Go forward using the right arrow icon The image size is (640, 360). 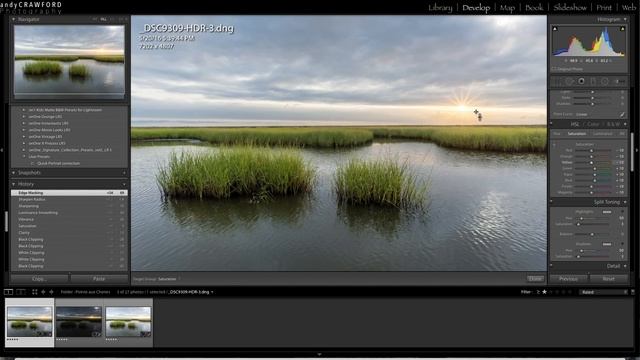click(x=51, y=292)
